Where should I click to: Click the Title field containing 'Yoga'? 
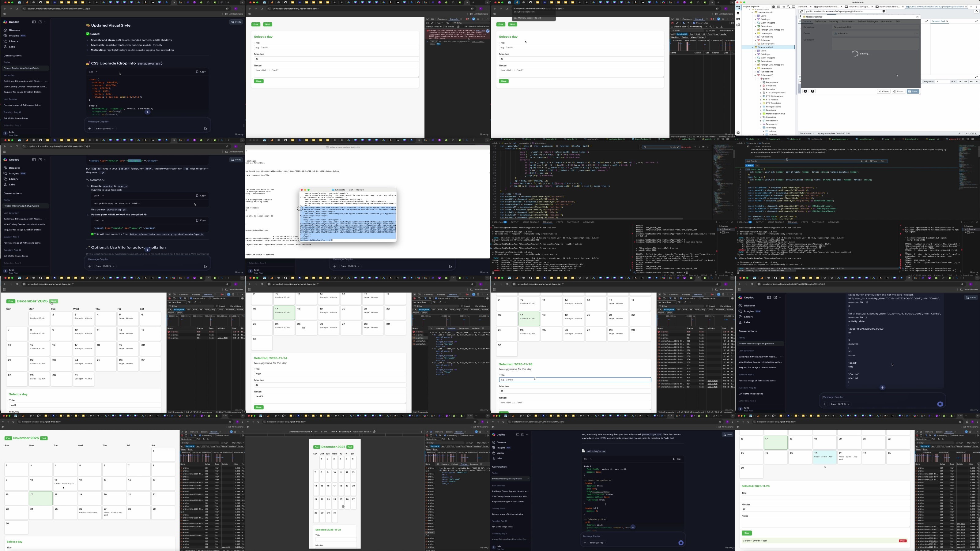pos(330,373)
